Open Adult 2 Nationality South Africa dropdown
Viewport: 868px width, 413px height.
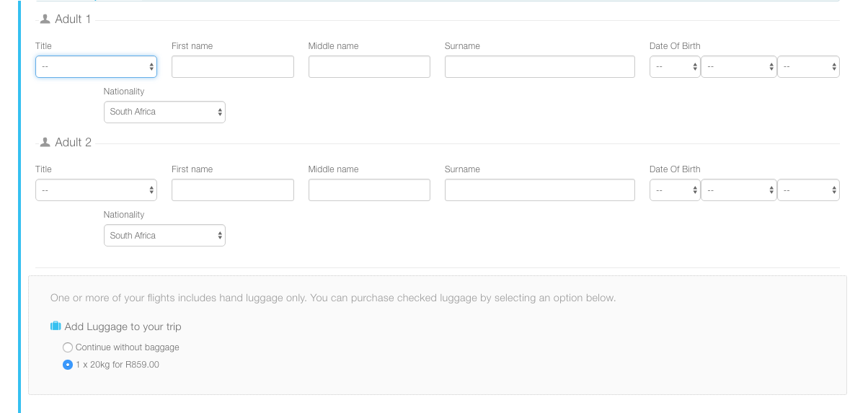(x=164, y=235)
